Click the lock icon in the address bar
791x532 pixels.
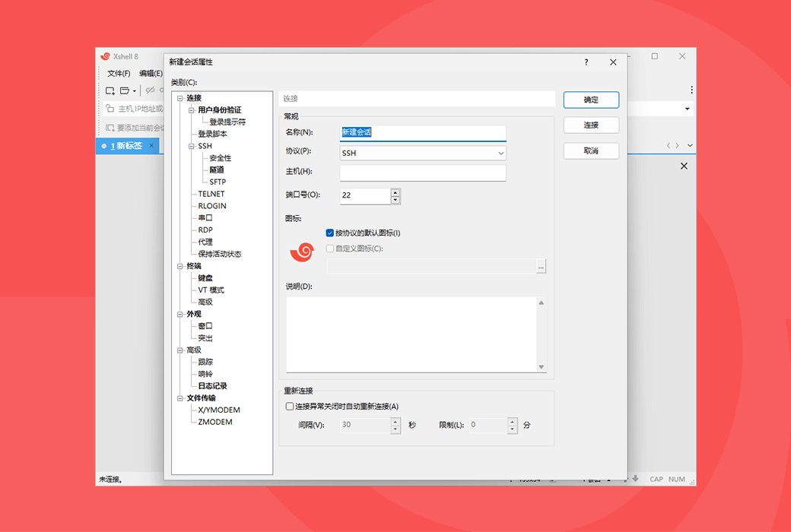tap(110, 109)
